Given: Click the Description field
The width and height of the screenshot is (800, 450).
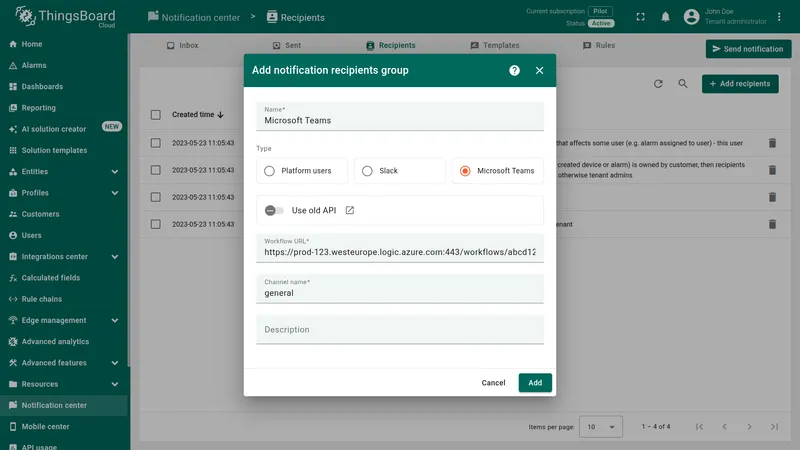Looking at the screenshot, I should [399, 330].
